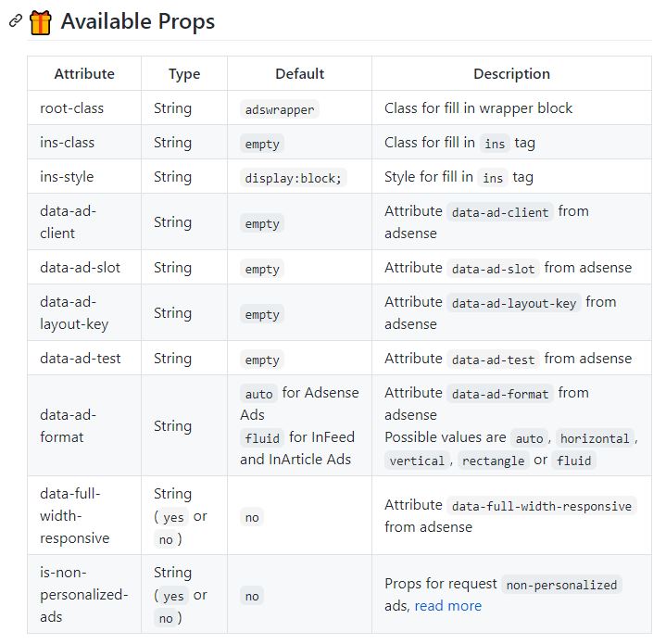The image size is (666, 644).
Task: Select the data-ad-client attribute cell
Action: pyautogui.click(x=84, y=221)
